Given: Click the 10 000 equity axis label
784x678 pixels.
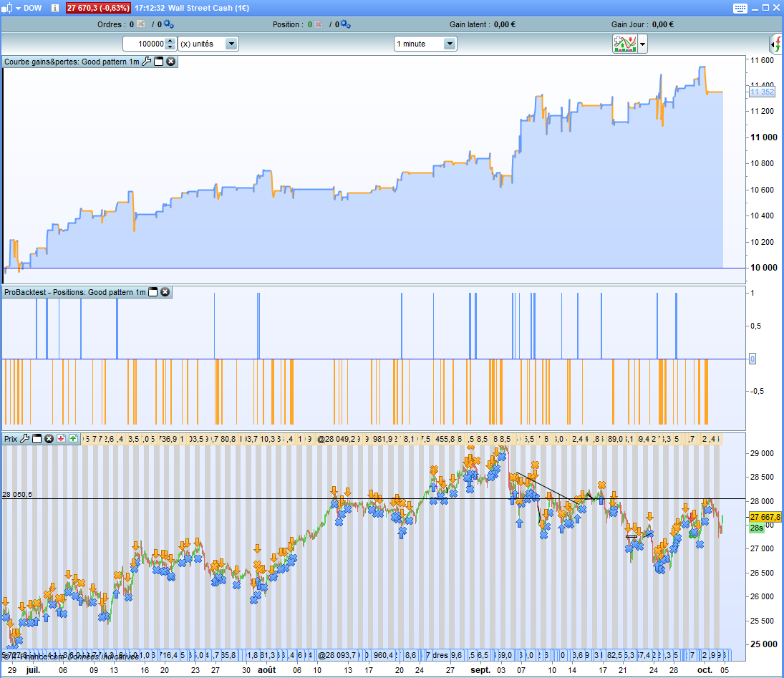Looking at the screenshot, I should point(763,268).
